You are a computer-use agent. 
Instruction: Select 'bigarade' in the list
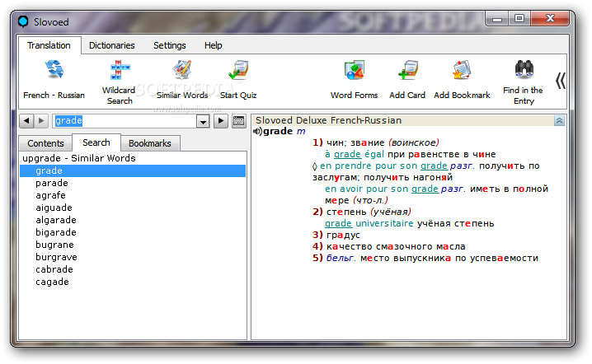pos(56,232)
